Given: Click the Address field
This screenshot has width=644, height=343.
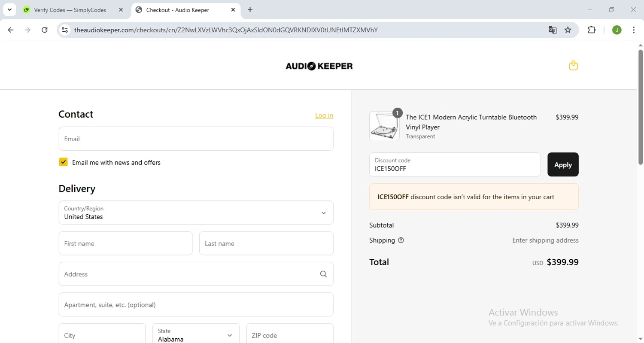Looking at the screenshot, I should (x=196, y=274).
